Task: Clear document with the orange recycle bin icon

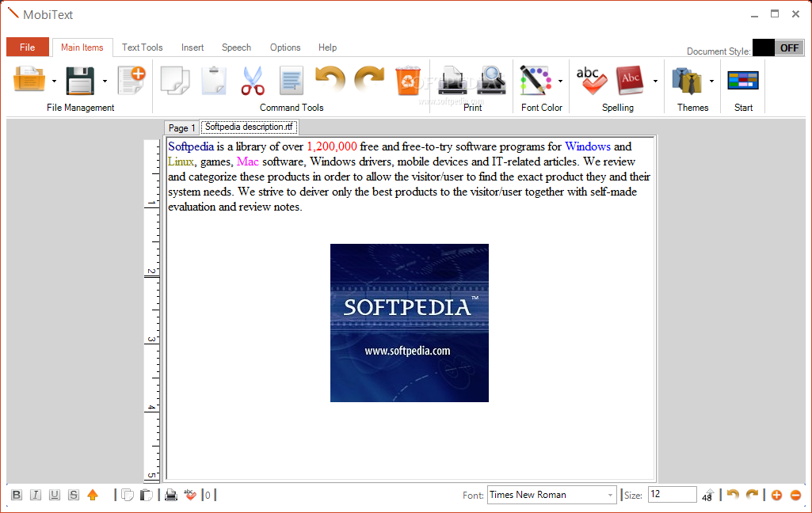Action: tap(408, 80)
